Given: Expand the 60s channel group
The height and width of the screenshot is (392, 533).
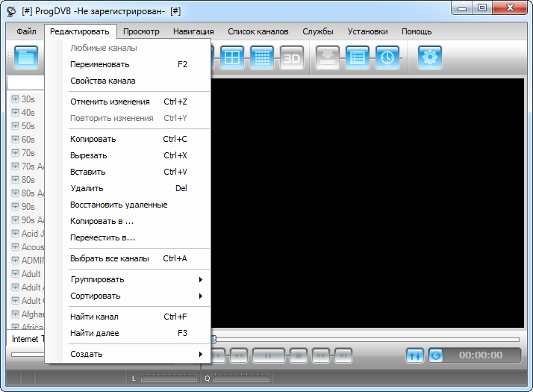Looking at the screenshot, I should click(15, 139).
